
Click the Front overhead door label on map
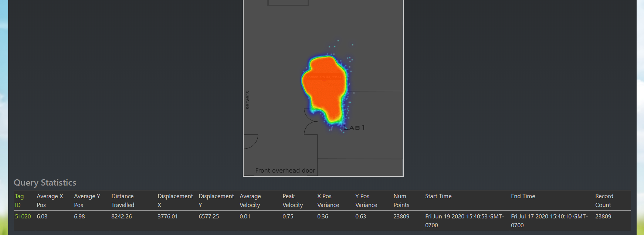[285, 170]
